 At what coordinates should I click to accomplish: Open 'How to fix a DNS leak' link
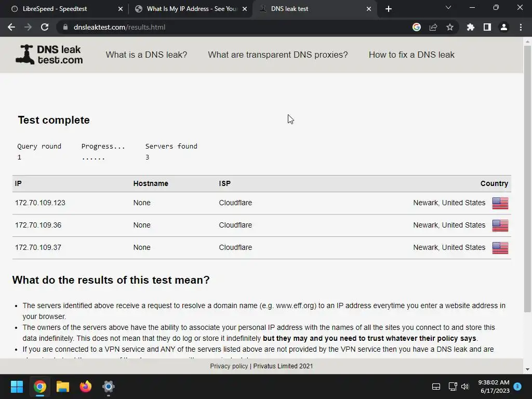(411, 55)
